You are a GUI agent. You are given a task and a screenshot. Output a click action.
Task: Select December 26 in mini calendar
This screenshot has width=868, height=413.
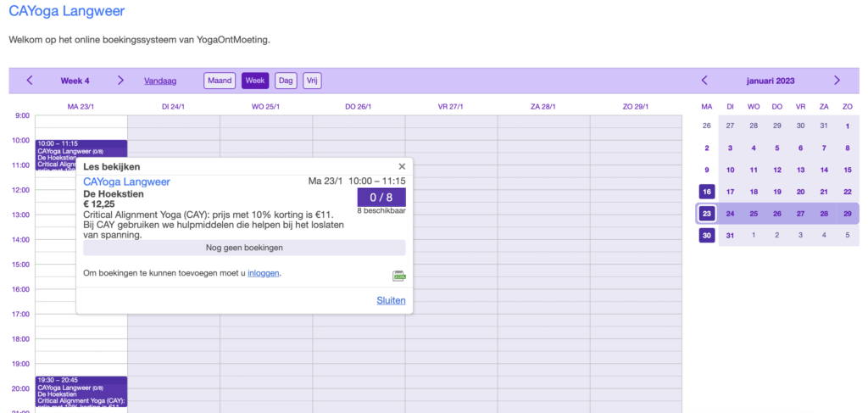pyautogui.click(x=707, y=126)
